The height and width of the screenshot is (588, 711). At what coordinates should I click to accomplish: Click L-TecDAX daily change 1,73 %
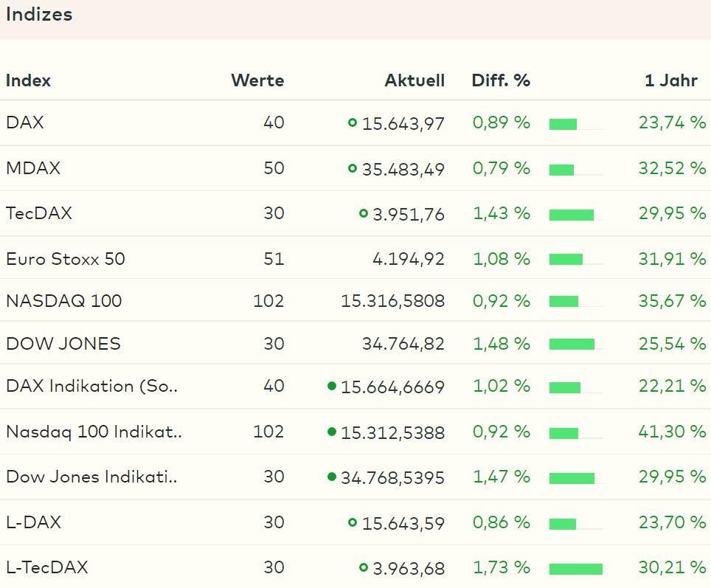click(502, 567)
